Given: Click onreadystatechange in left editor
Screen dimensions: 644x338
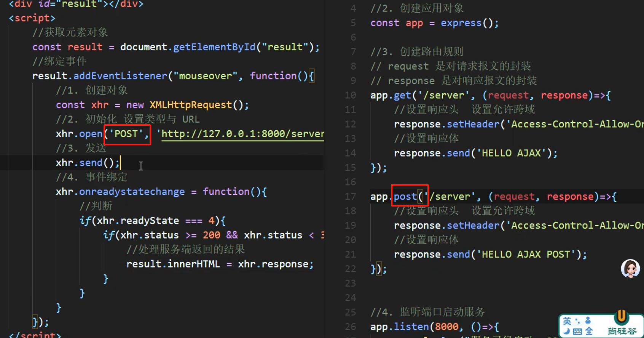Looking at the screenshot, I should click(132, 192).
